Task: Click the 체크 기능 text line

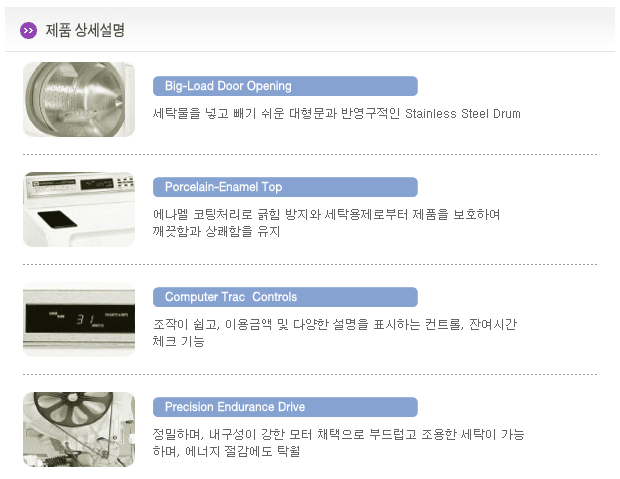Action: coord(178,341)
